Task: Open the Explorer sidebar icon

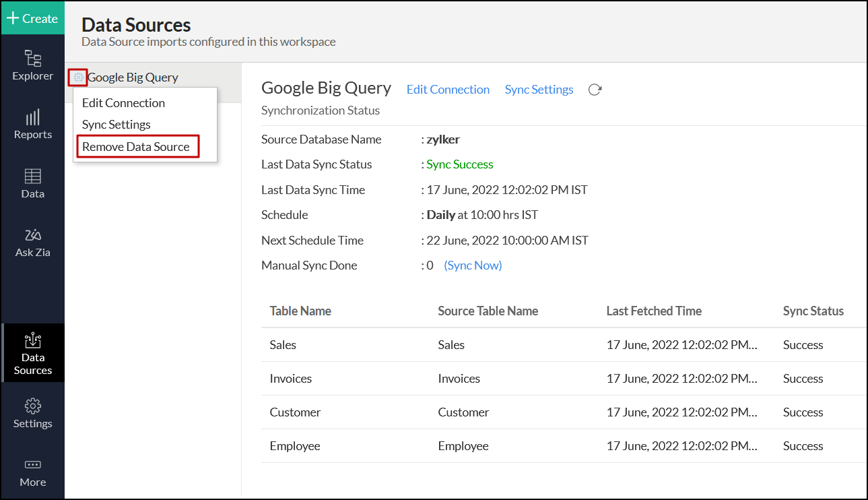Action: tap(32, 65)
